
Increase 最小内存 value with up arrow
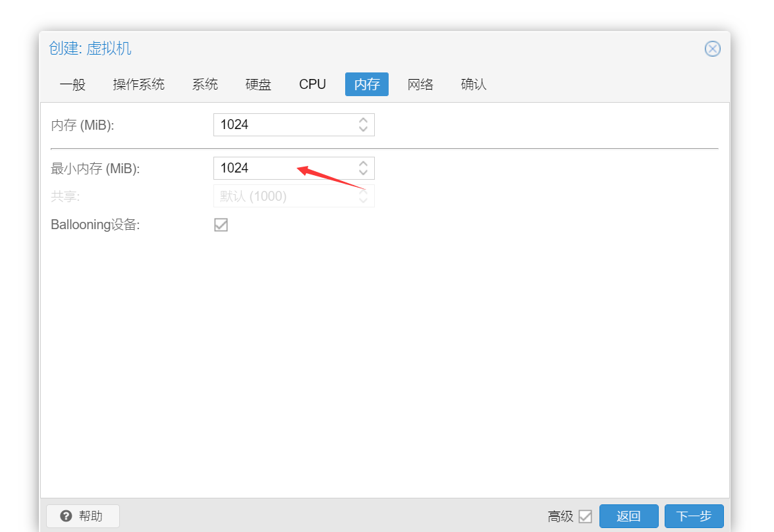point(364,163)
